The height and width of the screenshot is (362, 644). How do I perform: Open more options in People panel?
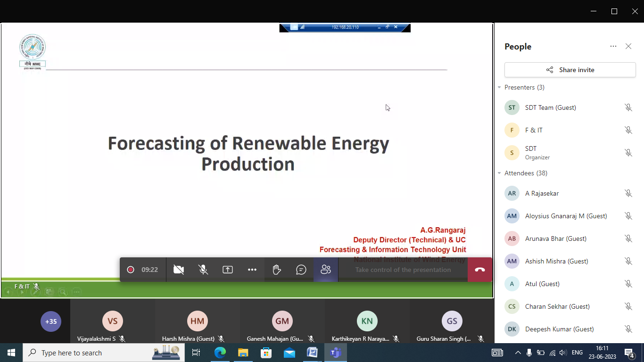[613, 46]
